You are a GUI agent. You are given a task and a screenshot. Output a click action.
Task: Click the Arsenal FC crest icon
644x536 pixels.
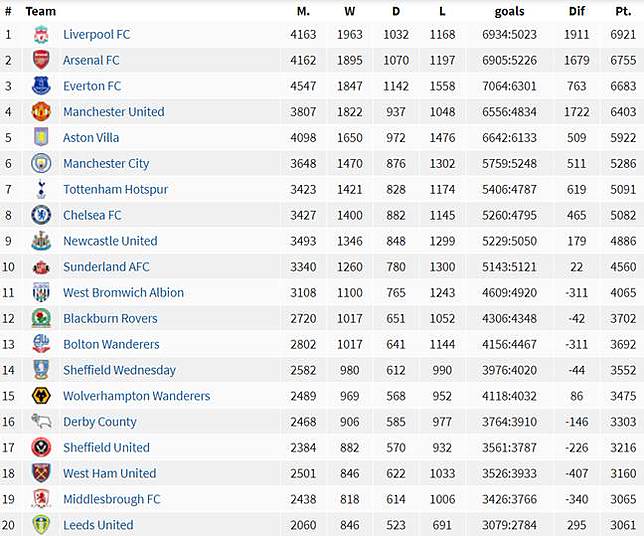click(x=41, y=60)
